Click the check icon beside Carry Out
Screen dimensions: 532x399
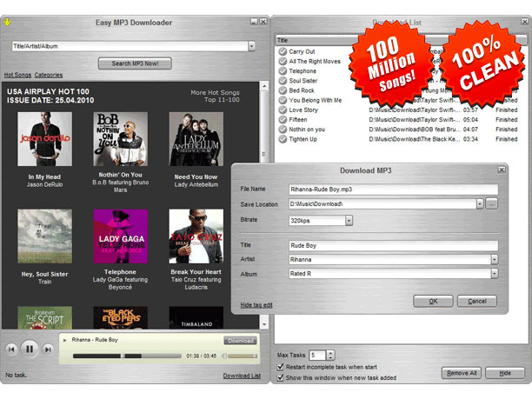pos(283,51)
